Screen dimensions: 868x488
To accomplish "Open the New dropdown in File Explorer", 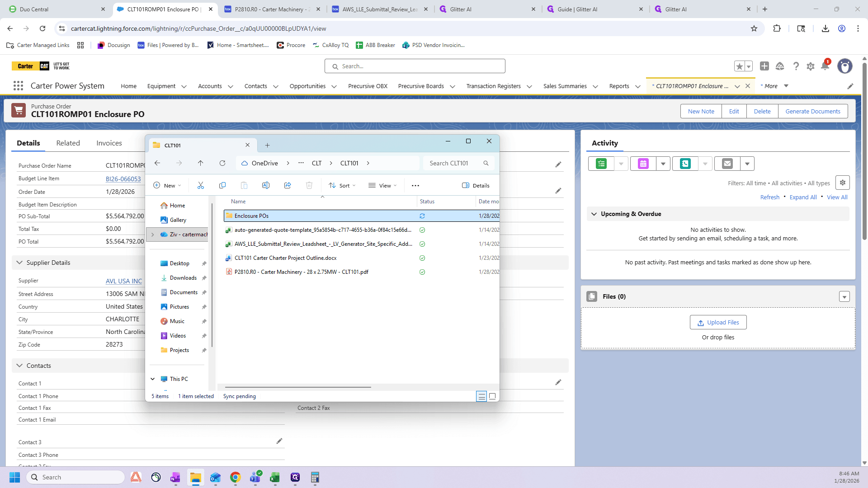I will point(167,185).
